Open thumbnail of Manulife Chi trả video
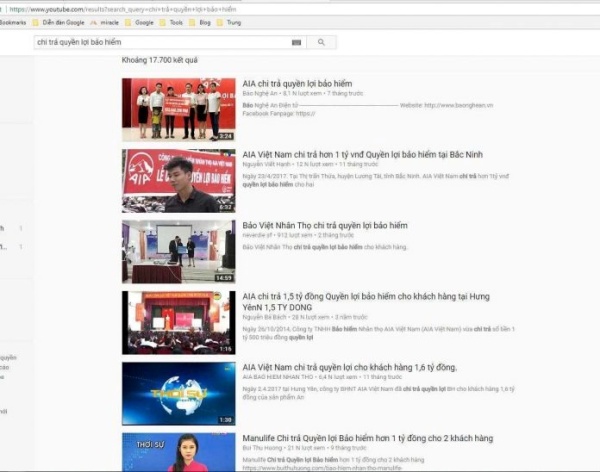Image resolution: width=600 pixels, height=472 pixels. coord(179,452)
